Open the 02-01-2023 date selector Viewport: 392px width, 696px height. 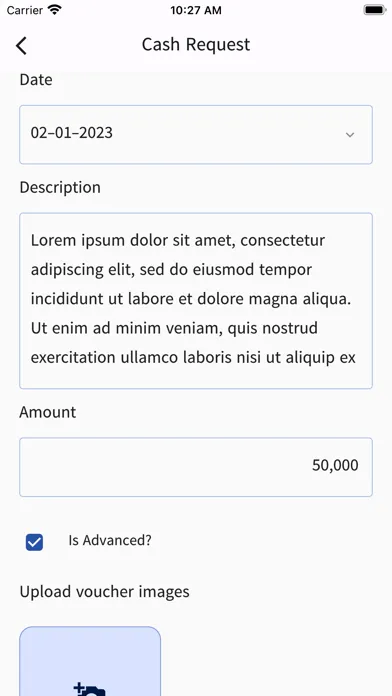coord(196,134)
